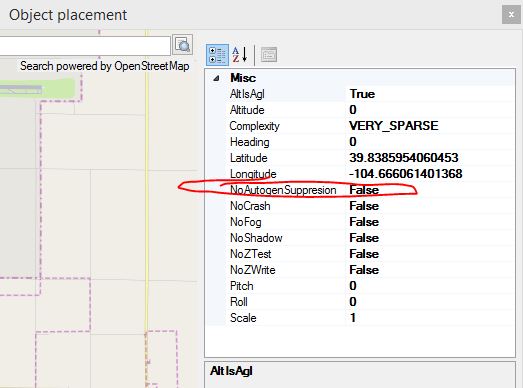This screenshot has height=388, width=523.
Task: Click the Roll value field
Action: tap(430, 302)
